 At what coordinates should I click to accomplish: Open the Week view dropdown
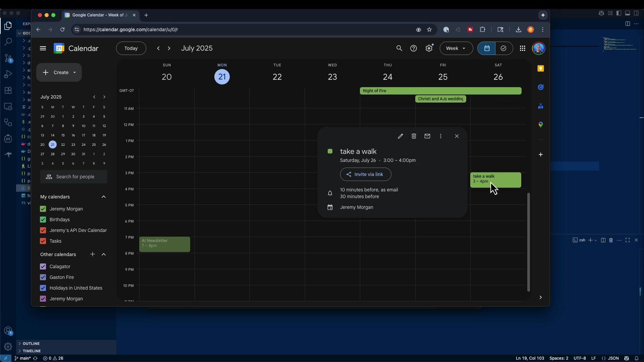[x=456, y=48]
